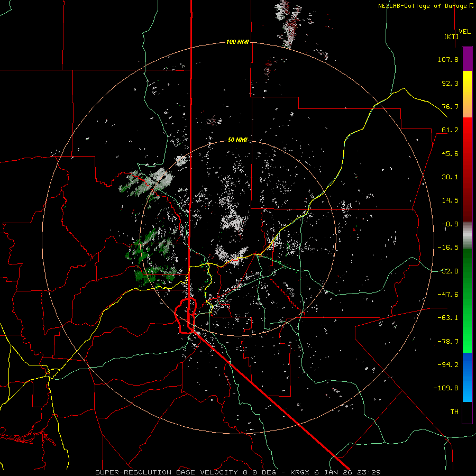
Task: Click the [KT] units label
Action: point(451,36)
